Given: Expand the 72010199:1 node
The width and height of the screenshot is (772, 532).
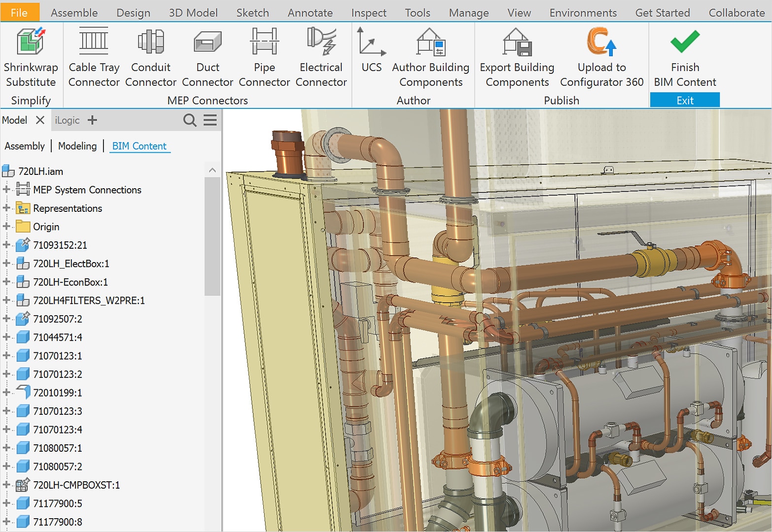Looking at the screenshot, I should tap(6, 393).
